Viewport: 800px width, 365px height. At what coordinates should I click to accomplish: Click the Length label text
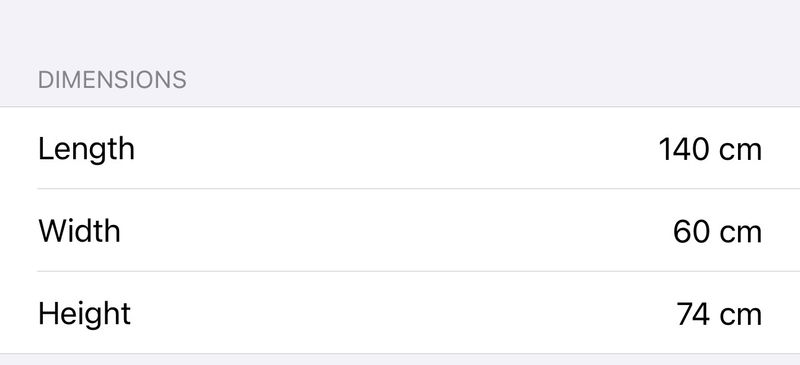click(x=86, y=150)
